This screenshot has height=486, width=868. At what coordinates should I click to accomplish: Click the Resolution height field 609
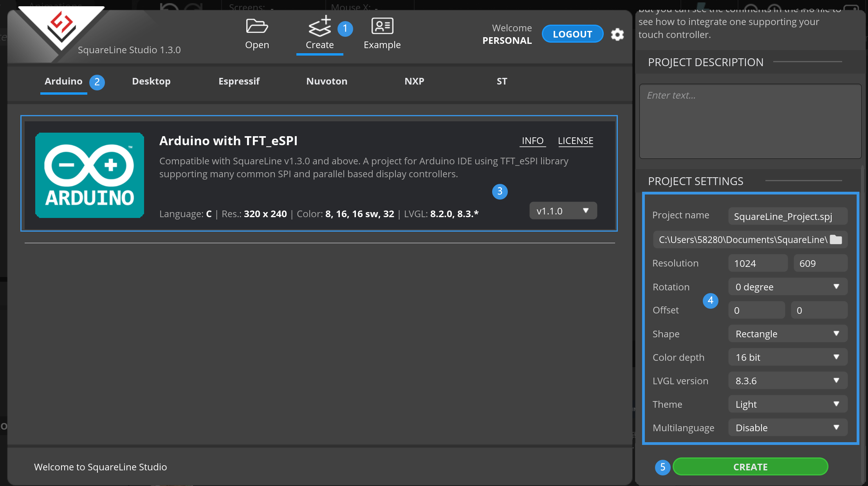coord(820,263)
